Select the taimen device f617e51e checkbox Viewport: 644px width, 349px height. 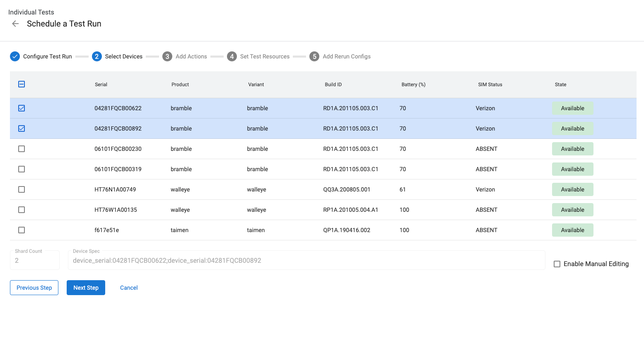(22, 230)
